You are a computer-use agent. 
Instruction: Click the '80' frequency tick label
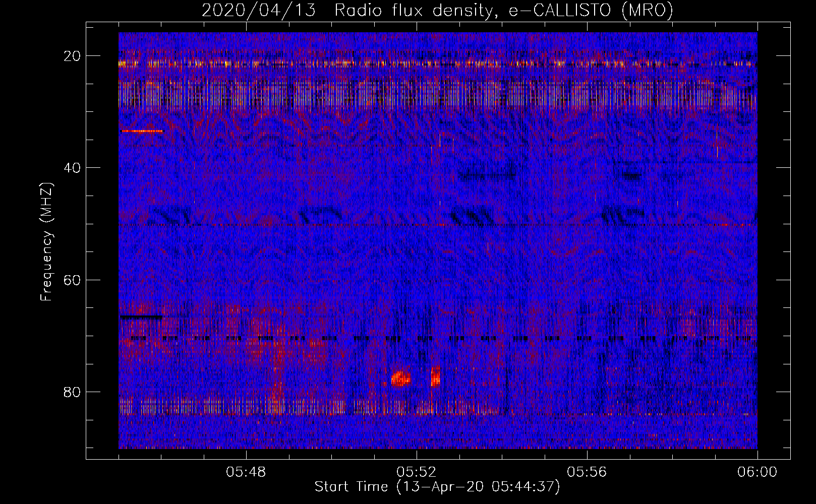point(72,392)
